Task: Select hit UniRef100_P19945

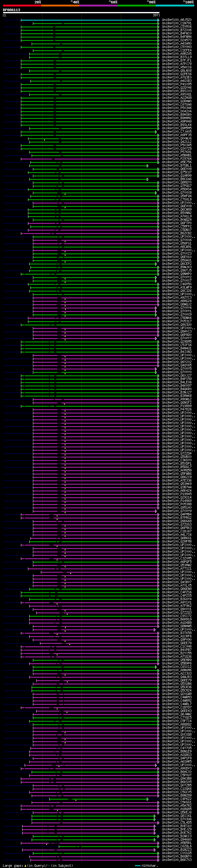Action: tap(177, 494)
